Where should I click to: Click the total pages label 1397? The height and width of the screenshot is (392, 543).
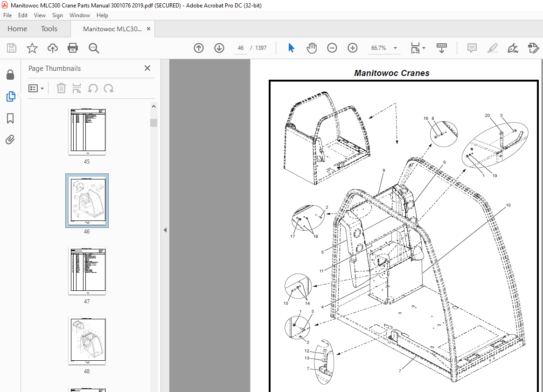[x=261, y=48]
